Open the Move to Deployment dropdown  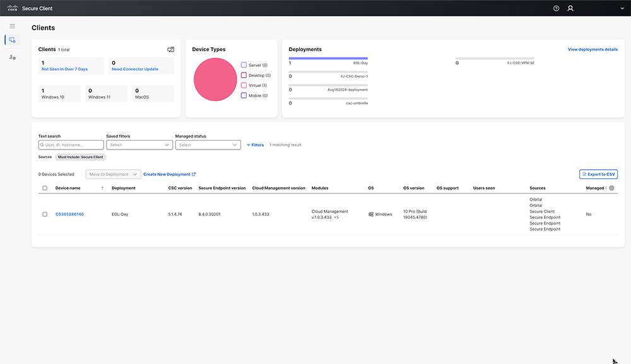pyautogui.click(x=113, y=174)
